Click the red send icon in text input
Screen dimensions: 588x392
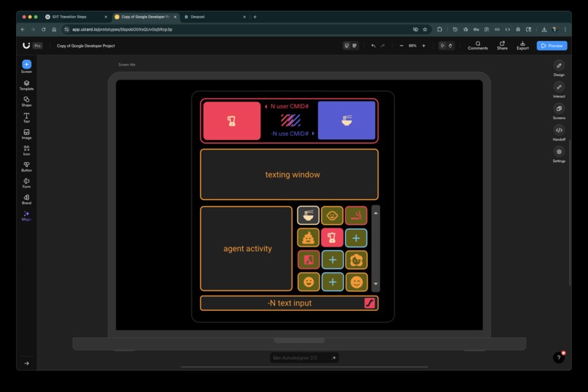coord(370,303)
